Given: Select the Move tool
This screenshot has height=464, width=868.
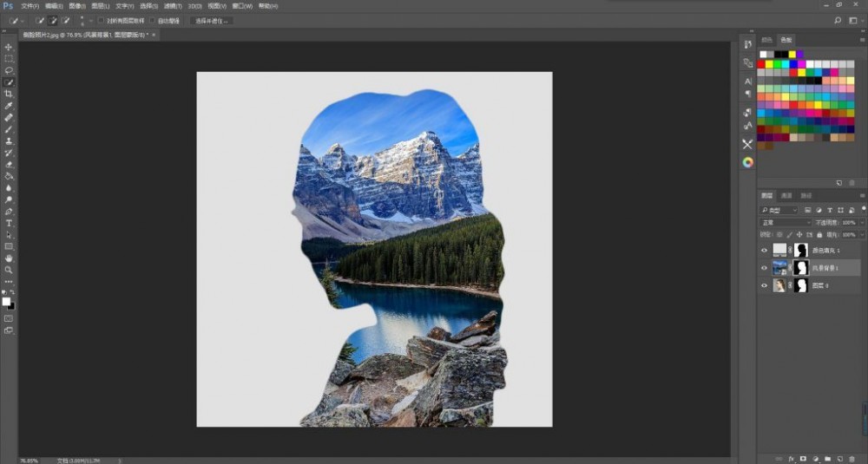Looking at the screenshot, I should tap(9, 47).
